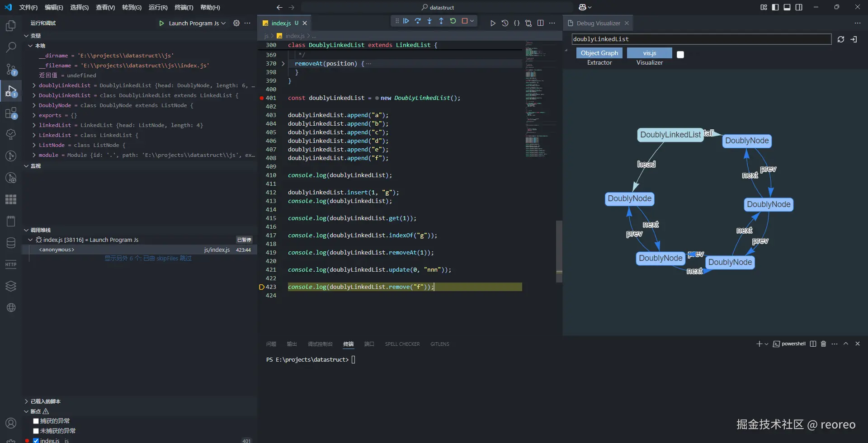This screenshot has width=868, height=443.
Task: Unfold the removeAt(position) method
Action: [x=283, y=64]
